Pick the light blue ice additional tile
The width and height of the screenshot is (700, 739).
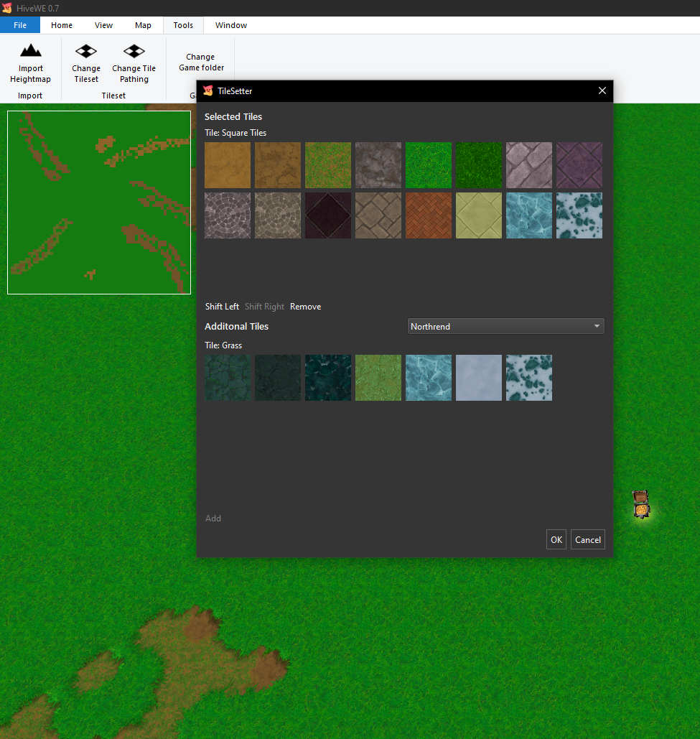click(429, 378)
